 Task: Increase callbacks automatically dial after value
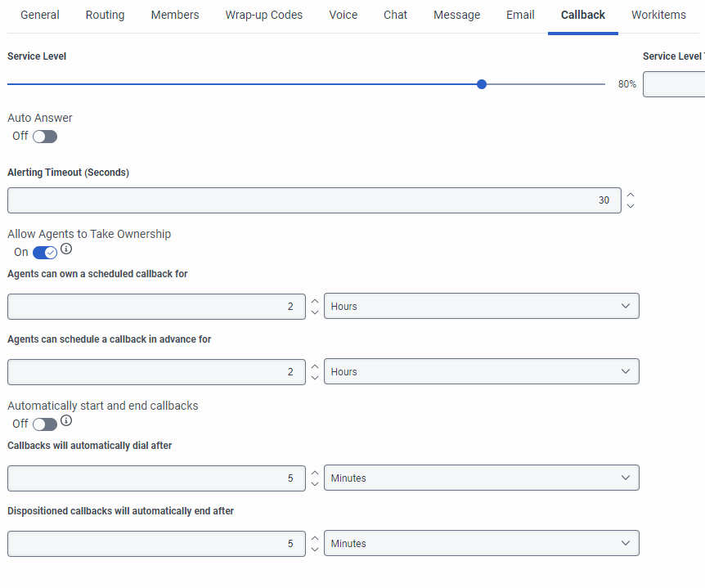tap(315, 472)
